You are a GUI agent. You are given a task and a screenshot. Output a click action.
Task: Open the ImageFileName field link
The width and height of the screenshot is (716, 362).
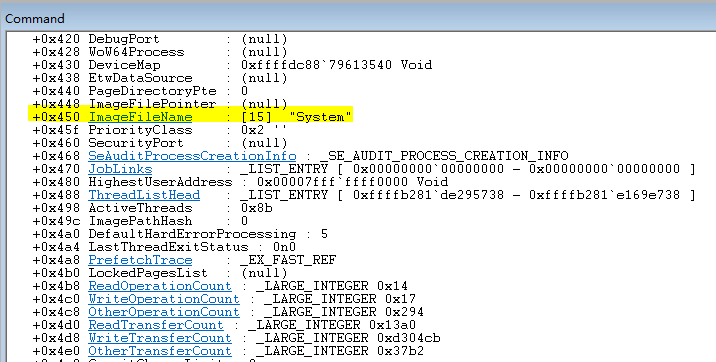coord(140,117)
